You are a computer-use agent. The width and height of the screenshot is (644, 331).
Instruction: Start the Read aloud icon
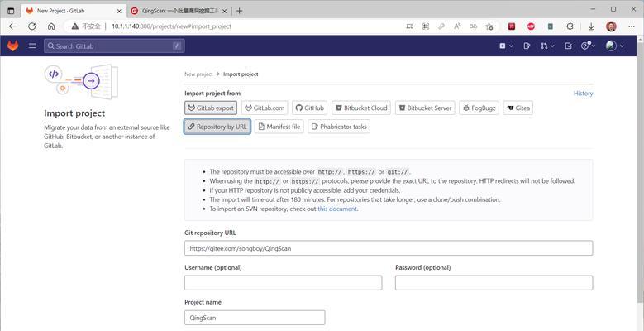pos(457,26)
